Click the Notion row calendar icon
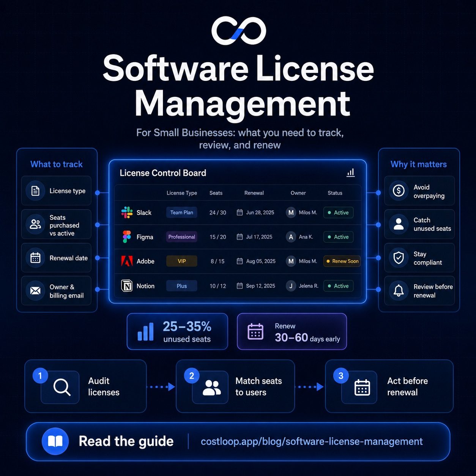Screen dimensions: 476x476 point(240,286)
